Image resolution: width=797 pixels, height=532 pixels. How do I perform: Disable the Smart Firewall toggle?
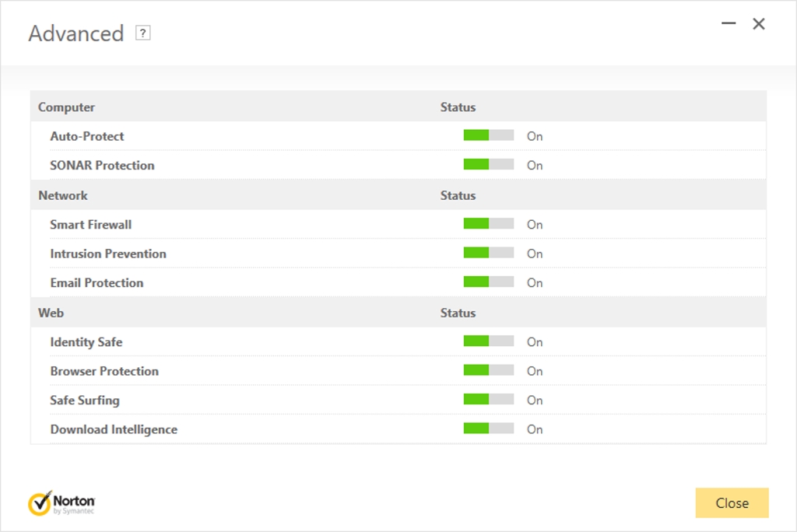(488, 224)
